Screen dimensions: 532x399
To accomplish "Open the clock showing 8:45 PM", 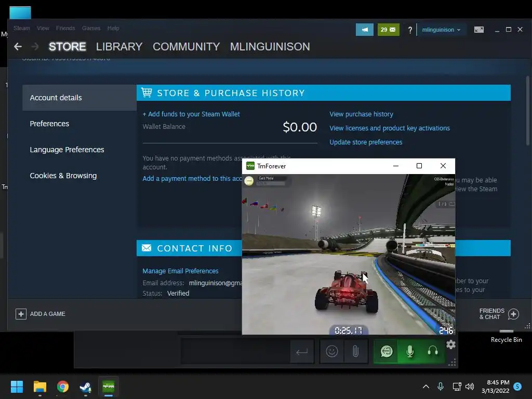I will pos(495,387).
